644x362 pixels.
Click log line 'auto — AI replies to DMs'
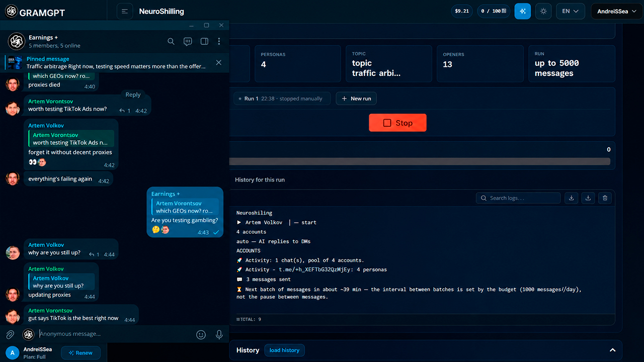click(273, 241)
